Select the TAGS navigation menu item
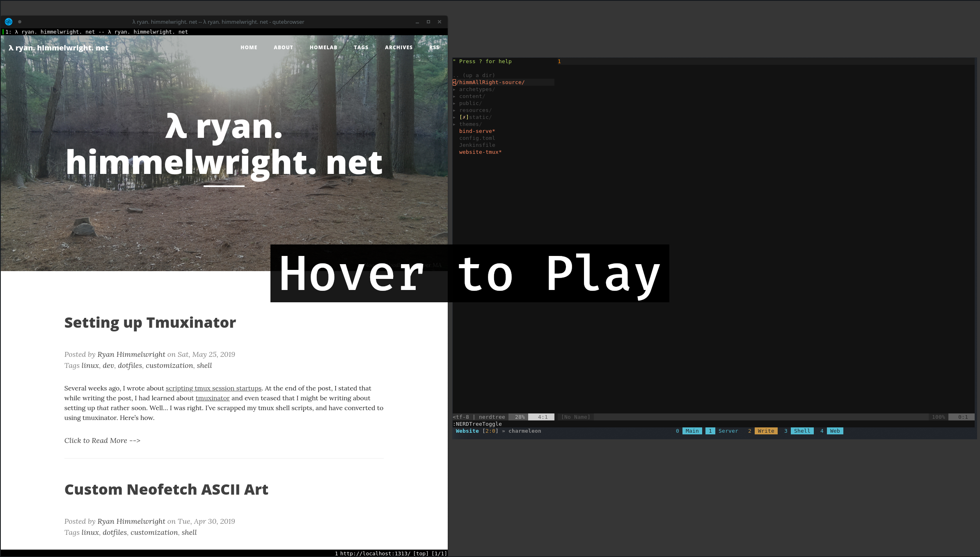Viewport: 980px width, 557px height. click(x=360, y=47)
